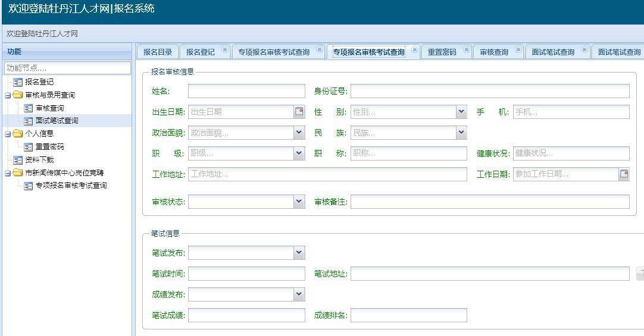Close the 报名登记 tab with its X icon
Viewport: 644px width, 336px height.
225,50
